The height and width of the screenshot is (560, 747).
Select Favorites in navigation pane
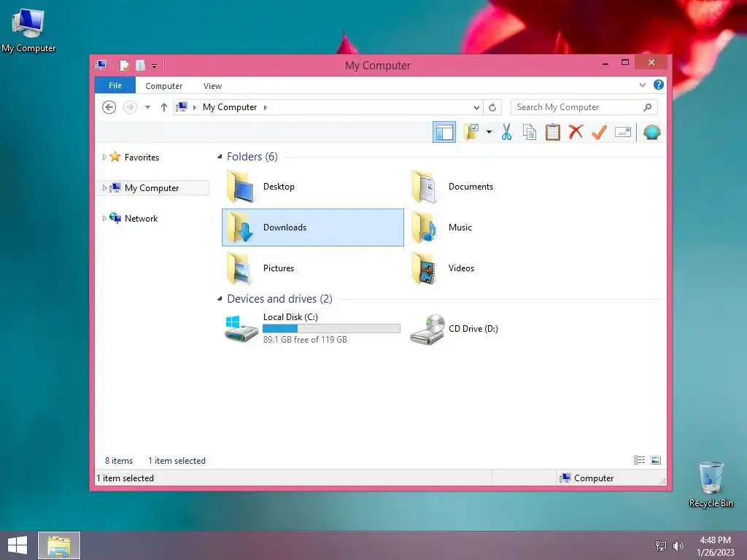click(x=142, y=157)
